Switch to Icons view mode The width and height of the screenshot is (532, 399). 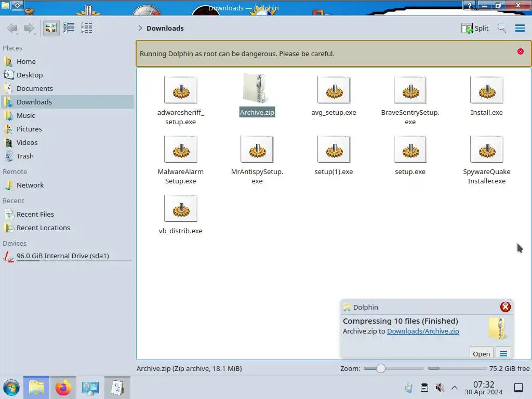click(x=51, y=28)
